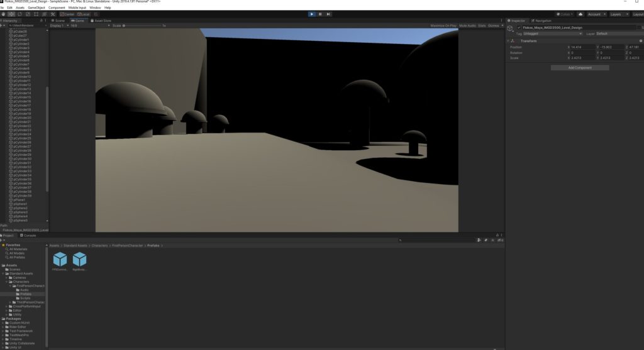This screenshot has width=644, height=350.
Task: Toggle Maximize On Play in Game view
Action: tap(443, 26)
